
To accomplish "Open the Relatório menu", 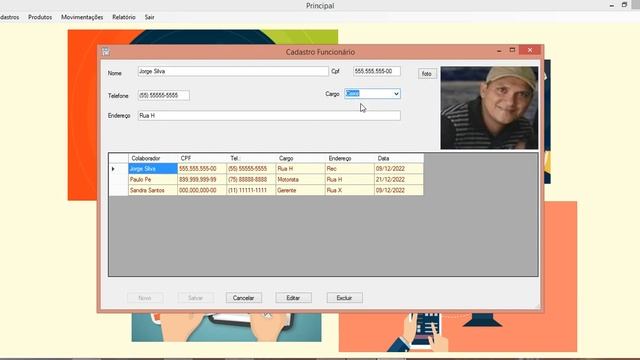I will click(x=124, y=17).
